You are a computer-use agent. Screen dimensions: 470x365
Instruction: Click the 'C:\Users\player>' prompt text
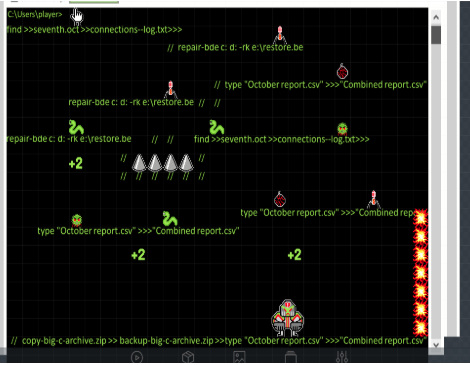coord(35,14)
